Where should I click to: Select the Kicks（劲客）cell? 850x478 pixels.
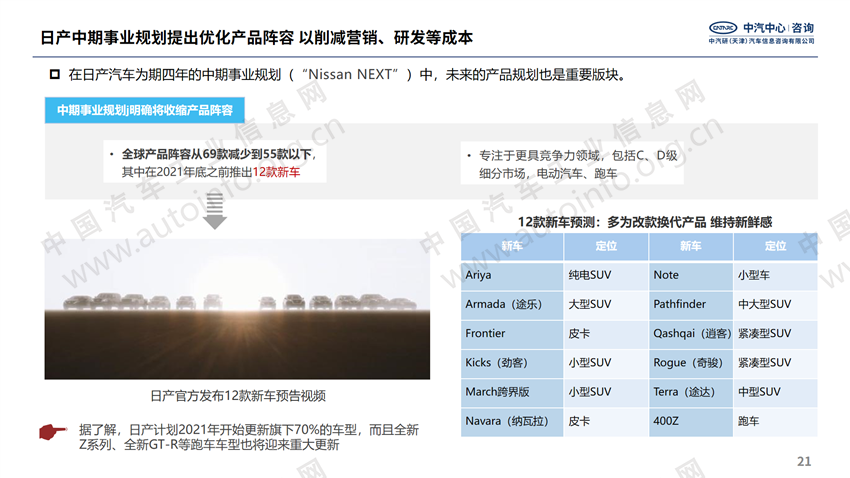click(512, 363)
